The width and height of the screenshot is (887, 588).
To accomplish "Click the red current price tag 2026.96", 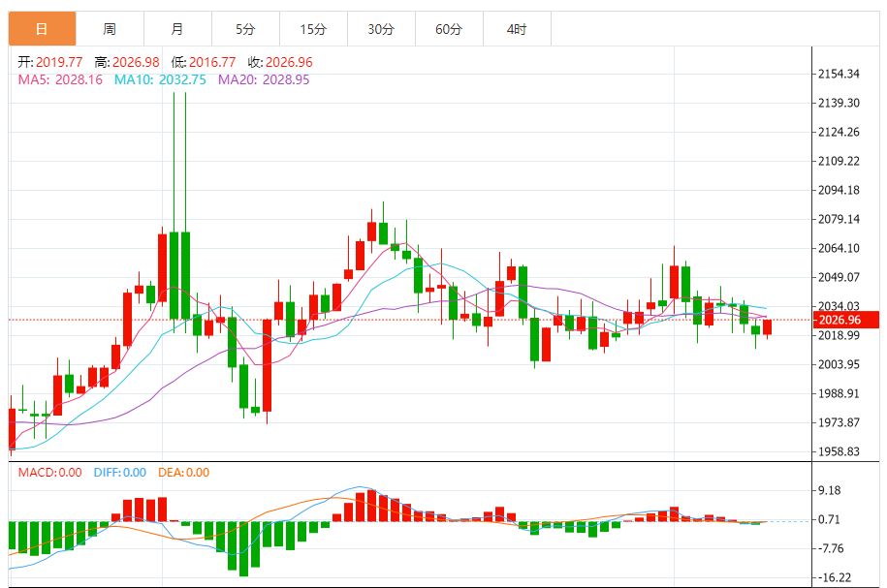I will [x=846, y=320].
